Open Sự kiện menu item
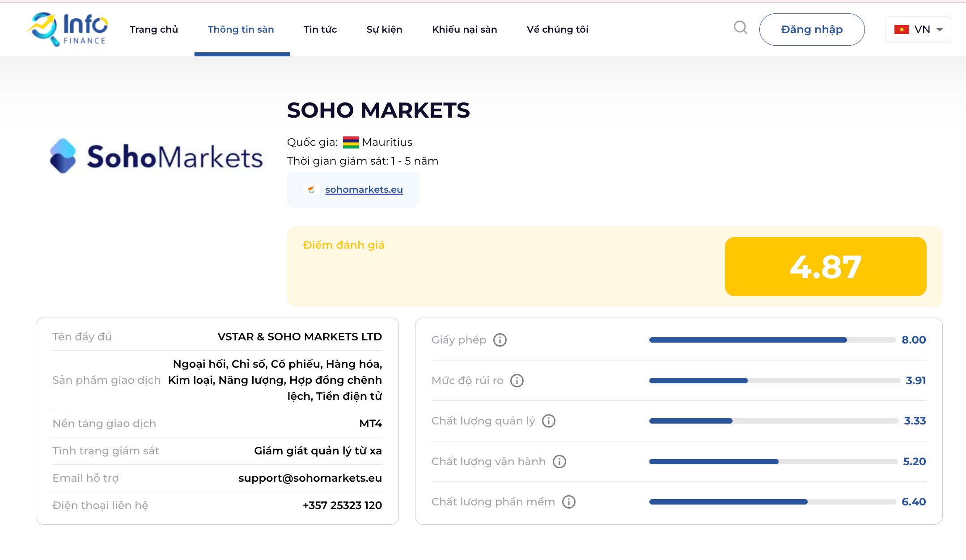Image resolution: width=966 pixels, height=560 pixels. pyautogui.click(x=385, y=30)
